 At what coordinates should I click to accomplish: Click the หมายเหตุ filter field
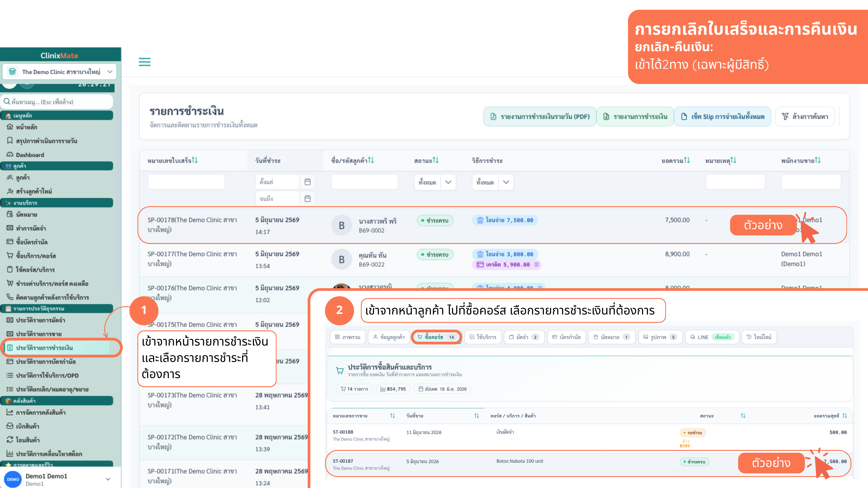[x=735, y=182]
